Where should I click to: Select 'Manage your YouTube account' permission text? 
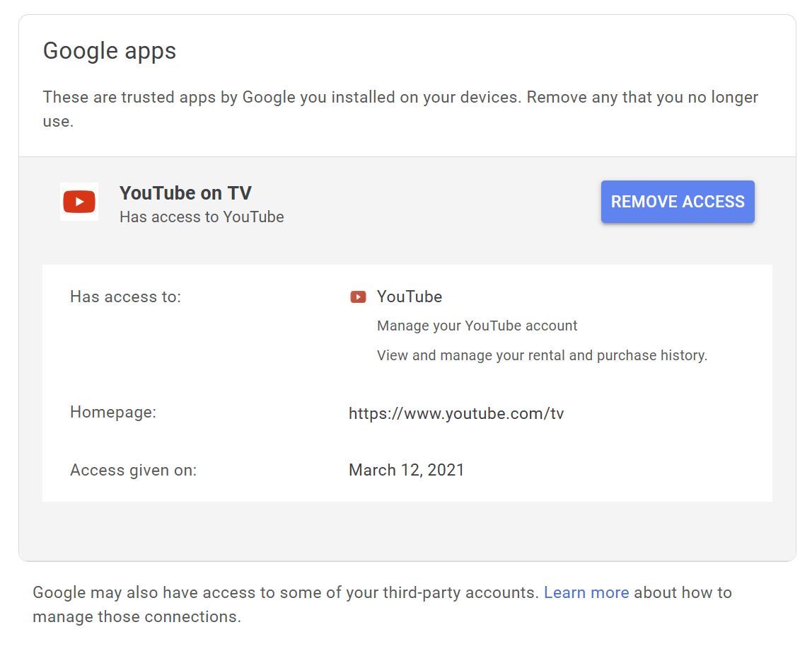coord(477,326)
